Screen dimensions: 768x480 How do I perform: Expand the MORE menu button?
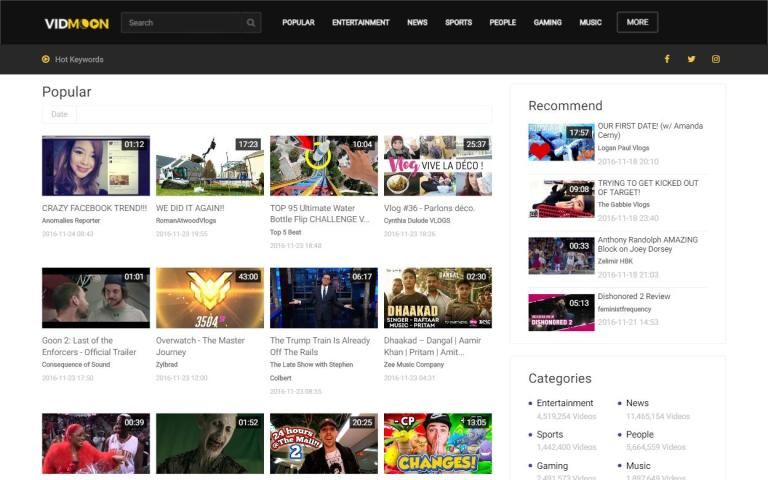[637, 22]
